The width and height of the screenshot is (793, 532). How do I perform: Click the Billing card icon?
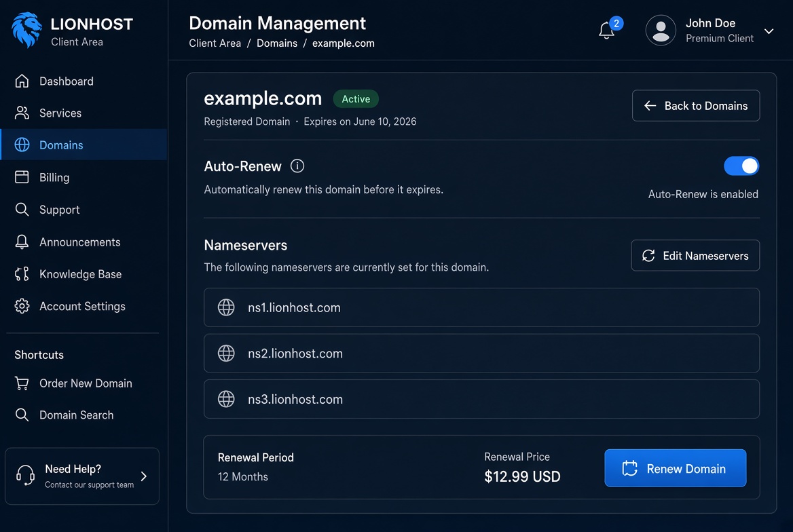tap(22, 177)
